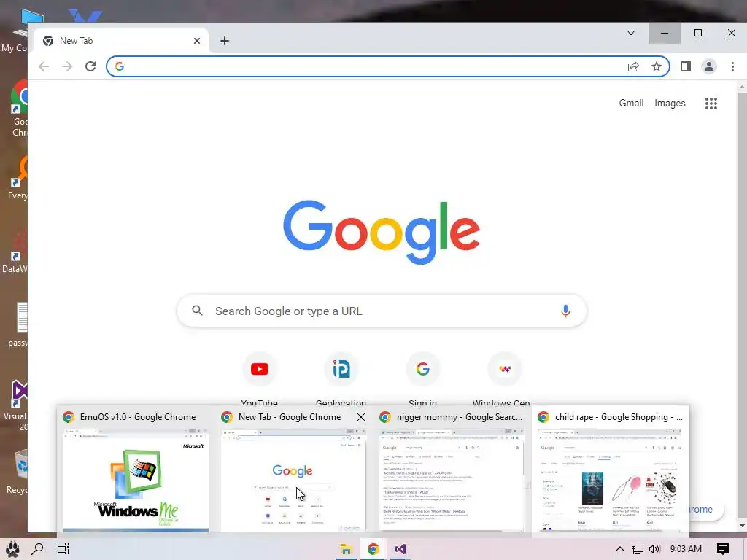The width and height of the screenshot is (747, 560).
Task: Open the Geolocation shortcut tile
Action: click(341, 380)
